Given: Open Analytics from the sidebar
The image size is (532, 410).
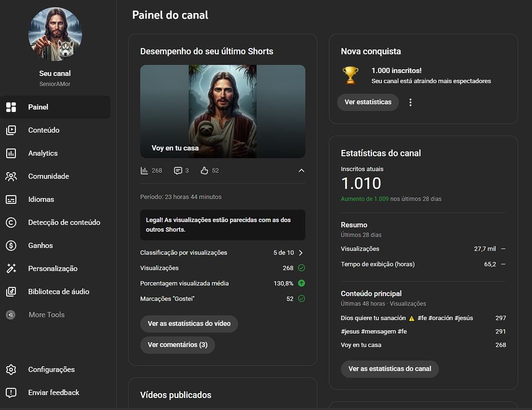Looking at the screenshot, I should (x=55, y=153).
